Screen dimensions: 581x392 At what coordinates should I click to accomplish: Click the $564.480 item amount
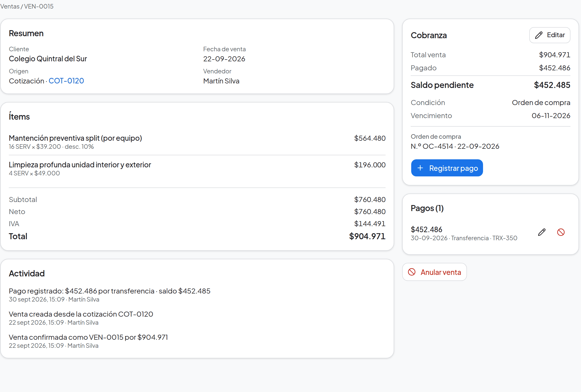click(370, 138)
